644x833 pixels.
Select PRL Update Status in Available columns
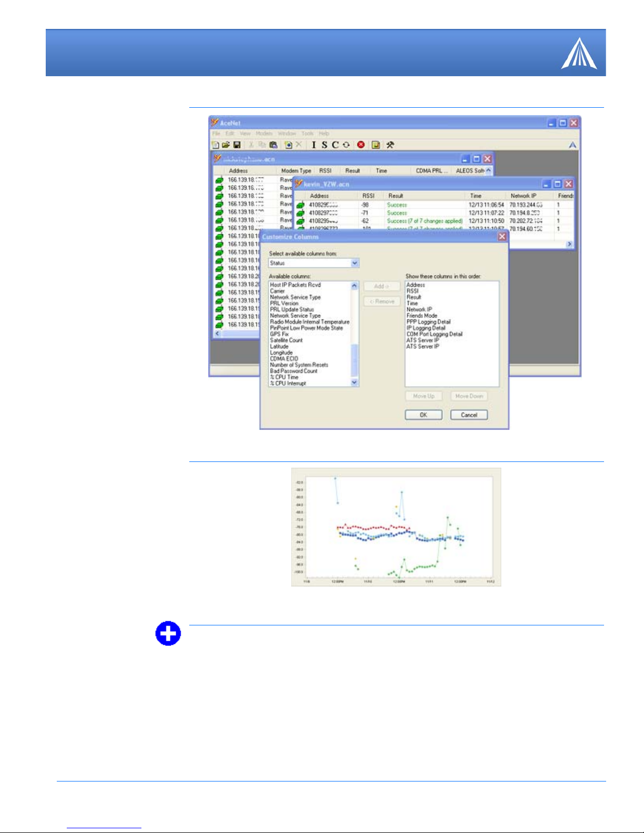(x=292, y=310)
